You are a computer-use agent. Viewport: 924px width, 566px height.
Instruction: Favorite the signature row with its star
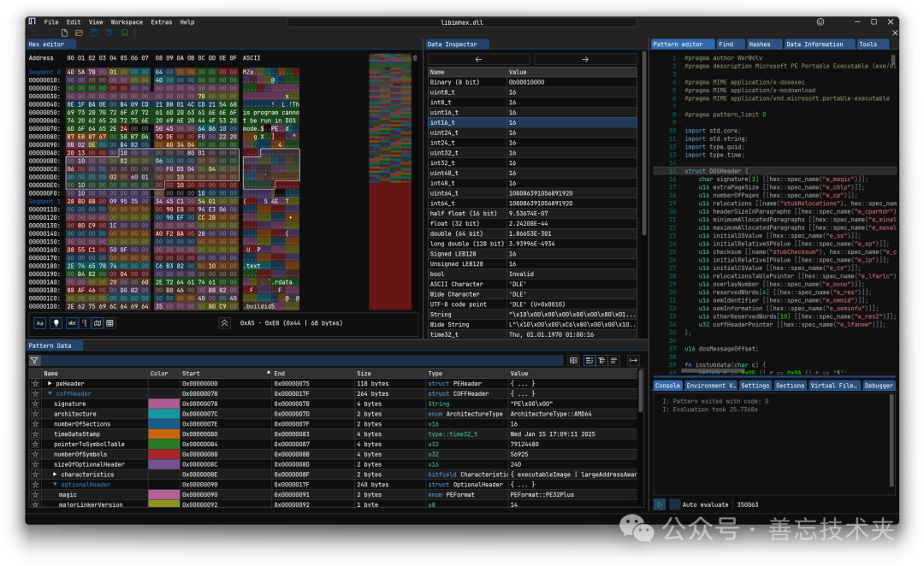click(x=35, y=403)
